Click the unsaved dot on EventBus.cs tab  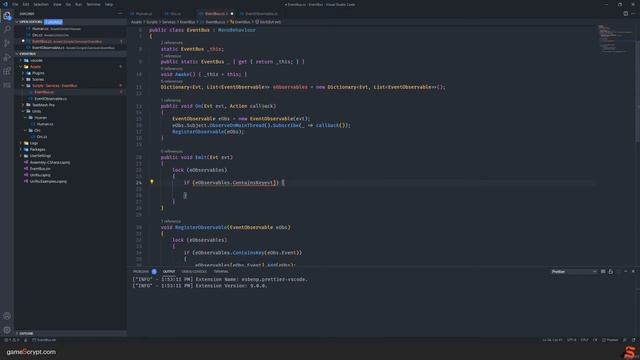232,14
